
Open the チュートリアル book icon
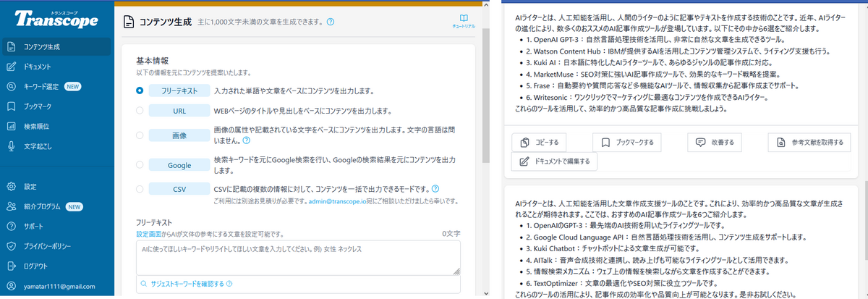point(464,18)
